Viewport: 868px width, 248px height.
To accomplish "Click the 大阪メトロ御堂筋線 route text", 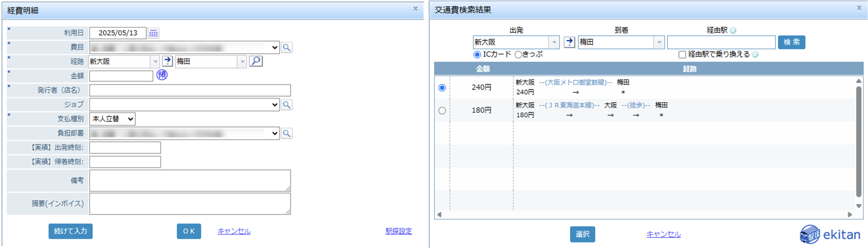I will 575,82.
